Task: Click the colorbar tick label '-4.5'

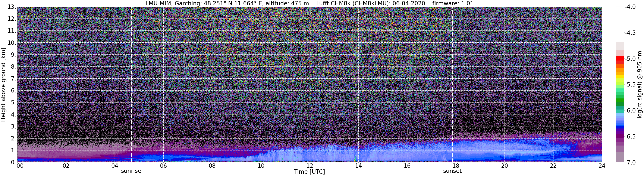Action: (630, 33)
